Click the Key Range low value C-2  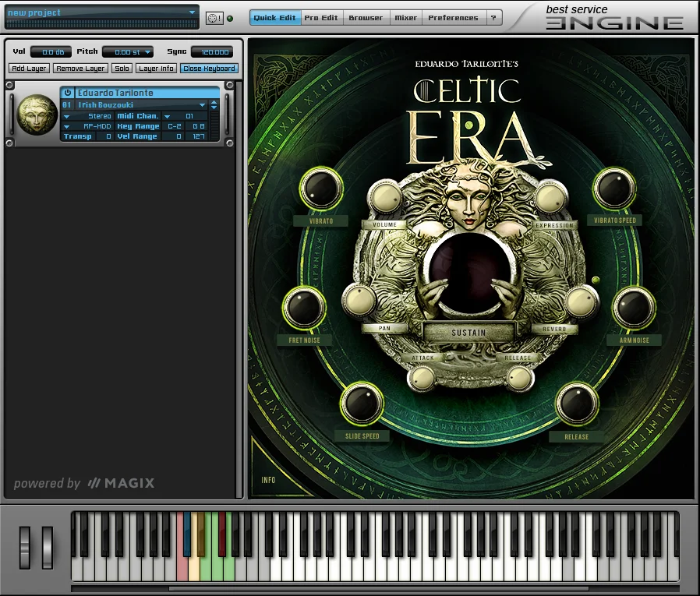click(175, 127)
